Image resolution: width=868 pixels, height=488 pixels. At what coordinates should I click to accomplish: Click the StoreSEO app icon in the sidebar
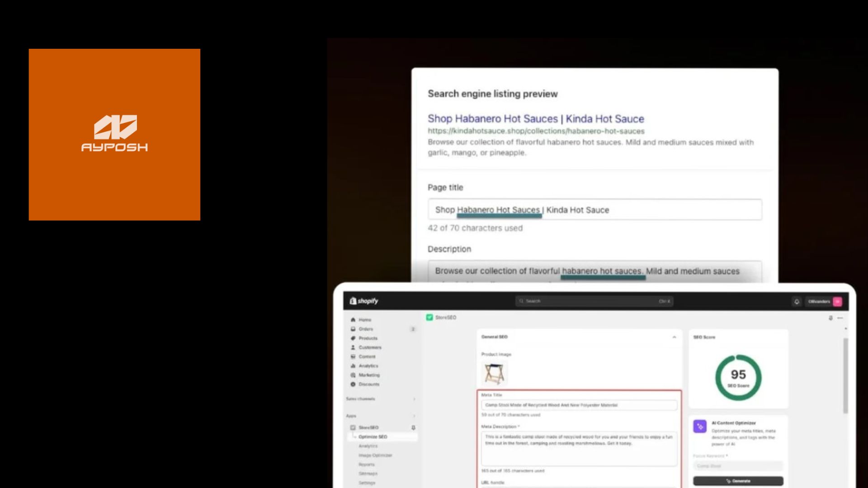click(353, 427)
